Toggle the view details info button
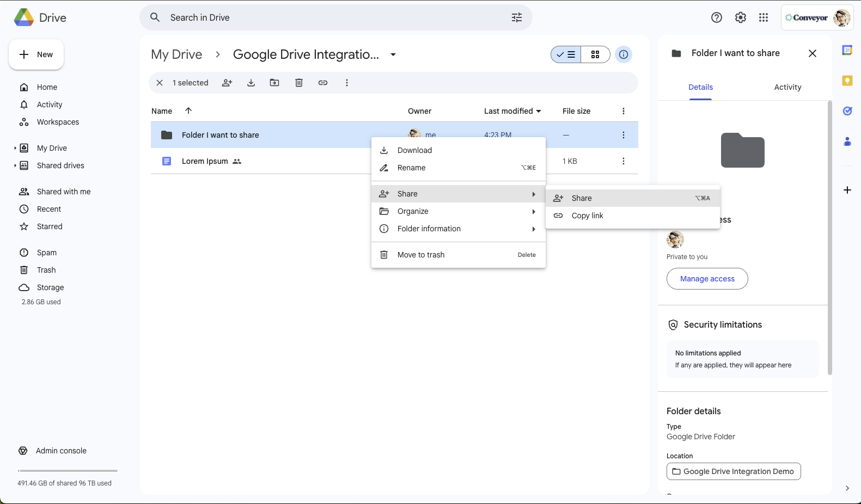861x504 pixels. pyautogui.click(x=624, y=54)
